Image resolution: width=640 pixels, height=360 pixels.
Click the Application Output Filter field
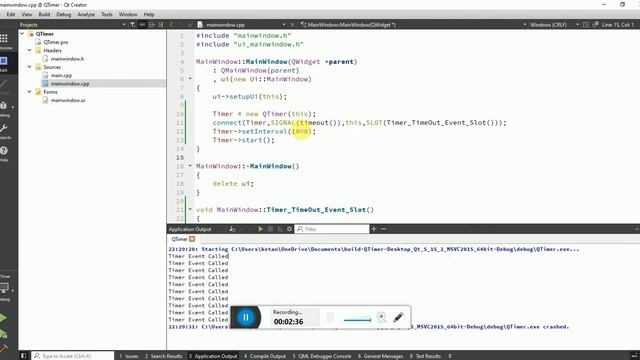[333, 229]
